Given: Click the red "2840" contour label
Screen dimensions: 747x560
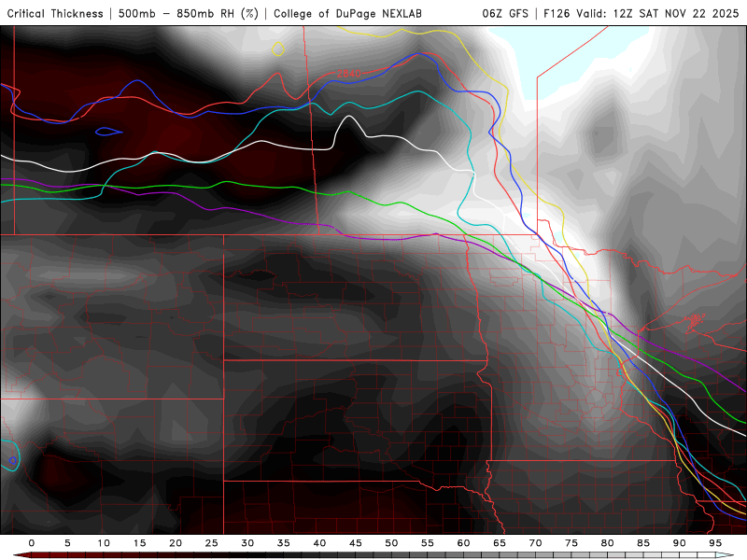Looking at the screenshot, I should 348,74.
